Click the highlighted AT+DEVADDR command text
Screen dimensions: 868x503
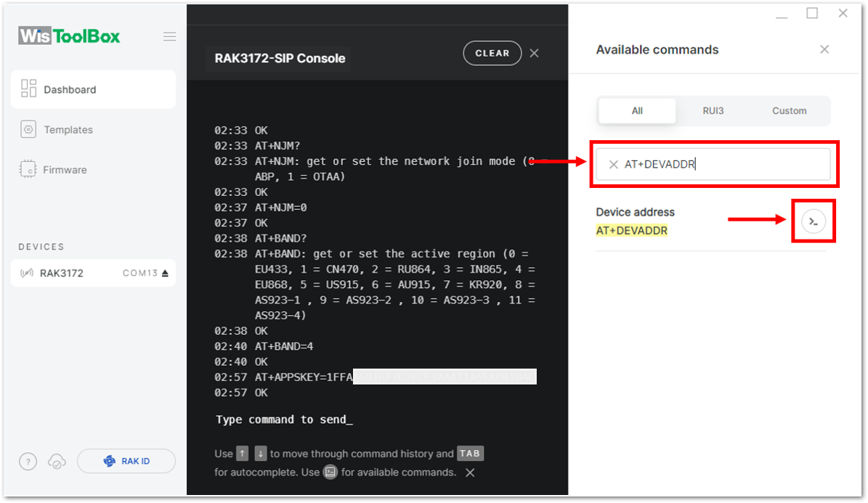pyautogui.click(x=632, y=231)
